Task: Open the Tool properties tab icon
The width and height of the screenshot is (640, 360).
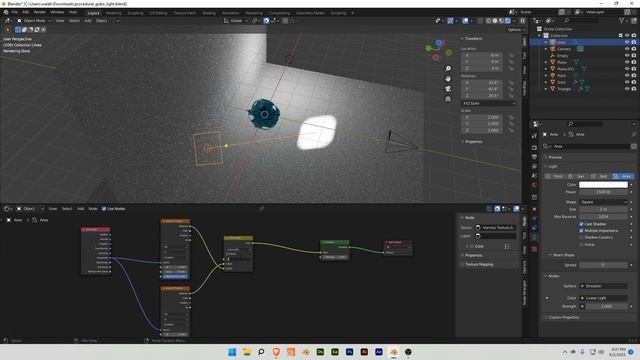Action: click(534, 136)
